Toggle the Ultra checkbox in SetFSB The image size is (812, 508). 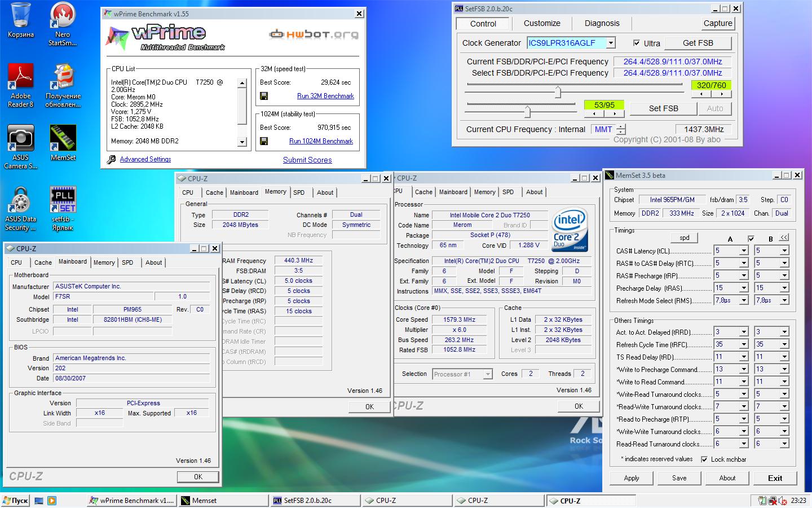pos(637,43)
